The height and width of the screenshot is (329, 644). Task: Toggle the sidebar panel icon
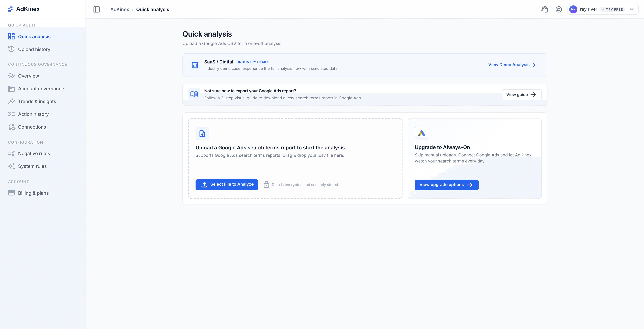(x=96, y=10)
